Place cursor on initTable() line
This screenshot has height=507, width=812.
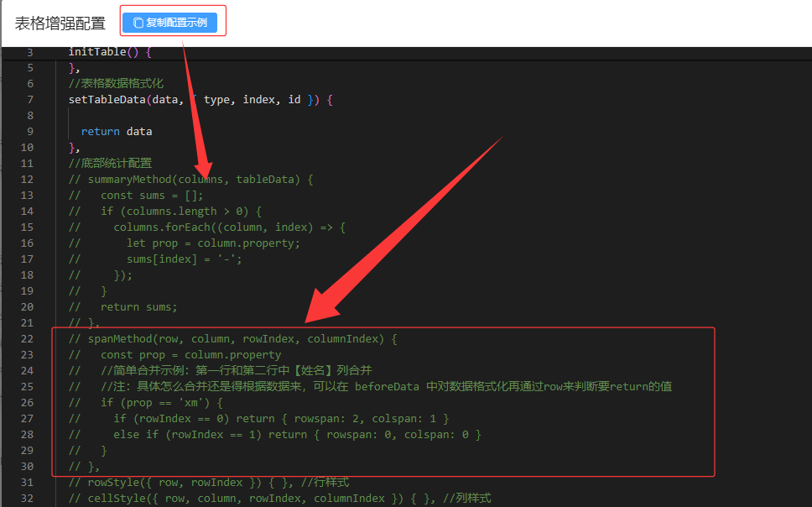pyautogui.click(x=110, y=52)
